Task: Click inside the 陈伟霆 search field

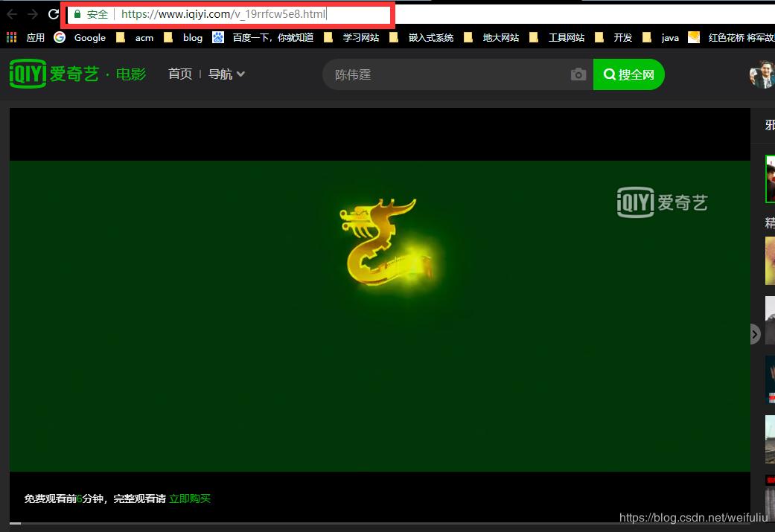Action: click(409, 74)
